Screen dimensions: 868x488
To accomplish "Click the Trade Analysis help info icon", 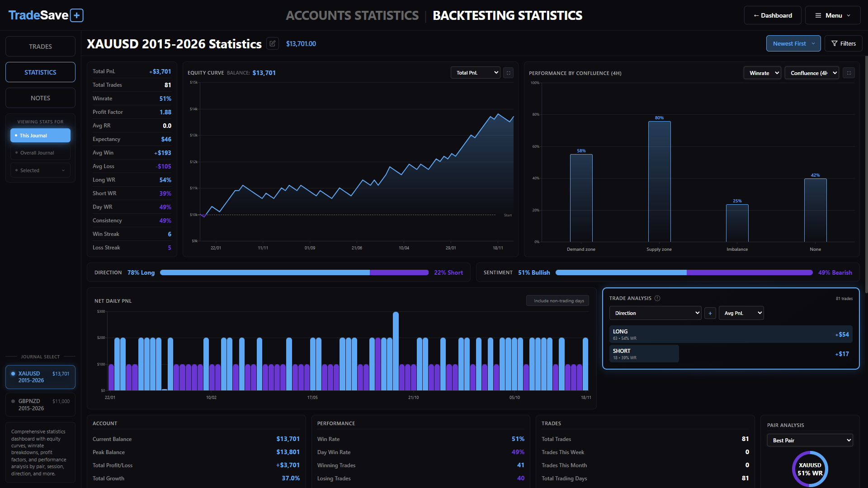I will (x=657, y=298).
